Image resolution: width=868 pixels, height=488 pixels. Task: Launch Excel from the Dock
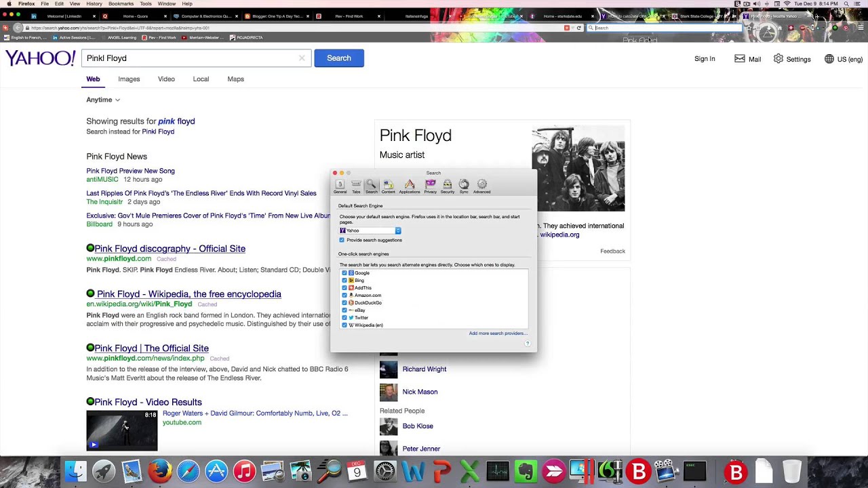click(469, 471)
